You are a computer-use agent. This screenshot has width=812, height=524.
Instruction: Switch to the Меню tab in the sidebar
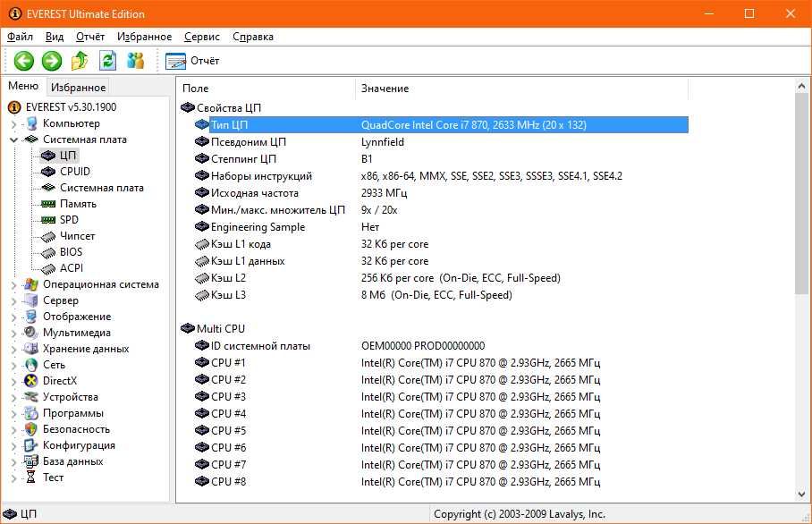click(23, 86)
